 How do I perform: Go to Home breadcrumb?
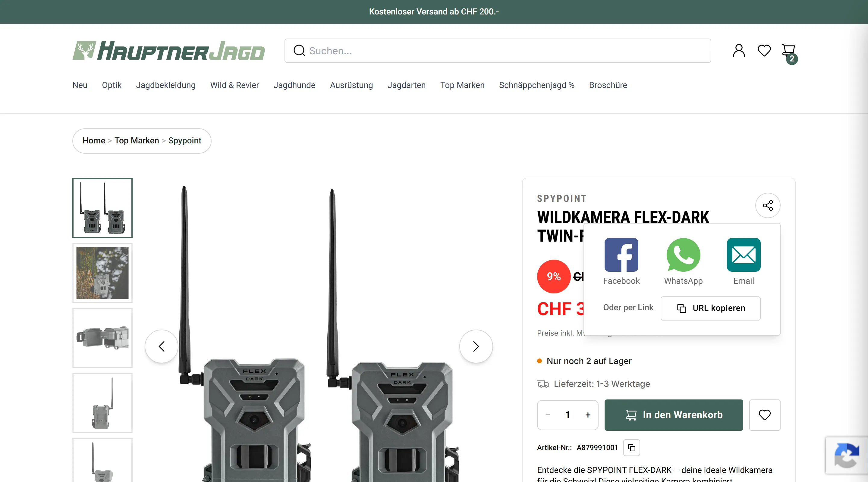pos(94,141)
